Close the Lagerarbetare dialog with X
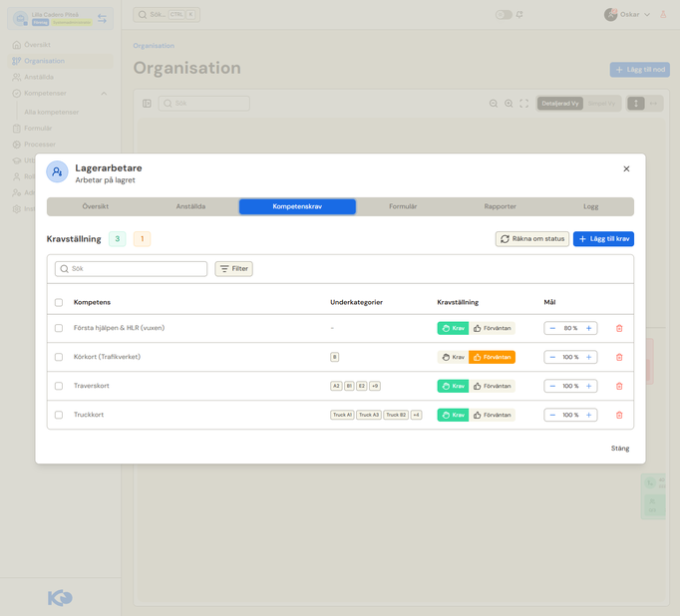This screenshot has width=680, height=616. 626,168
